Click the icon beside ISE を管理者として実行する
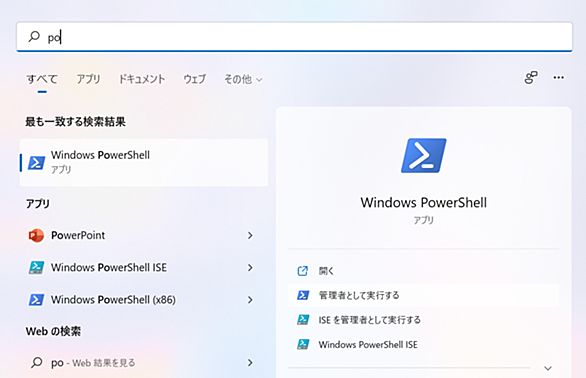Screen dimensions: 586x378 [x=303, y=320]
